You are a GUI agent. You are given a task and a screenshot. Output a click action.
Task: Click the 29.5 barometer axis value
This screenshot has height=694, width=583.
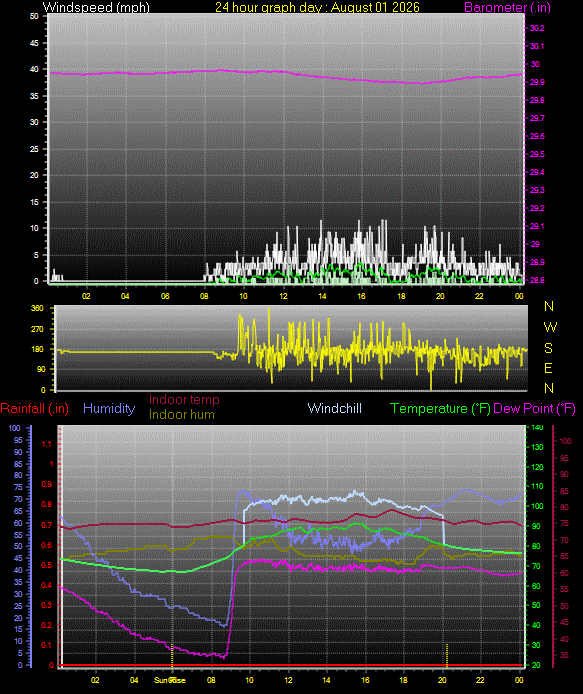pyautogui.click(x=537, y=154)
